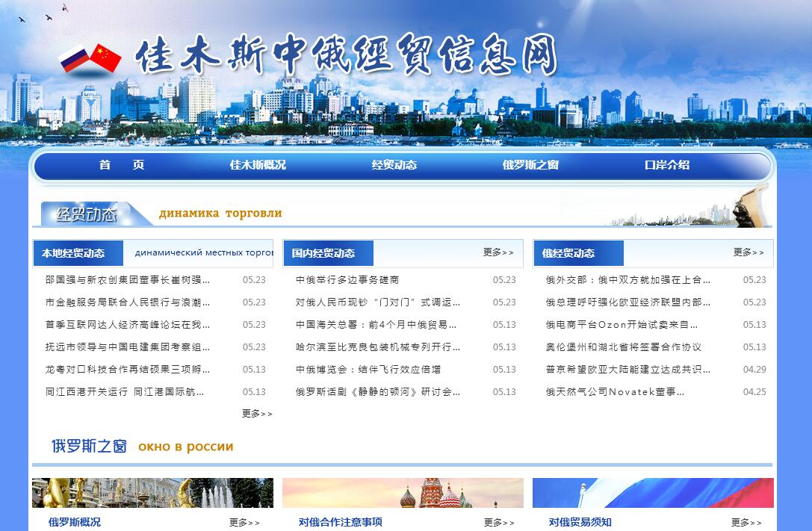The image size is (812, 531).
Task: Open the 首页 home menu item
Action: pyautogui.click(x=121, y=165)
